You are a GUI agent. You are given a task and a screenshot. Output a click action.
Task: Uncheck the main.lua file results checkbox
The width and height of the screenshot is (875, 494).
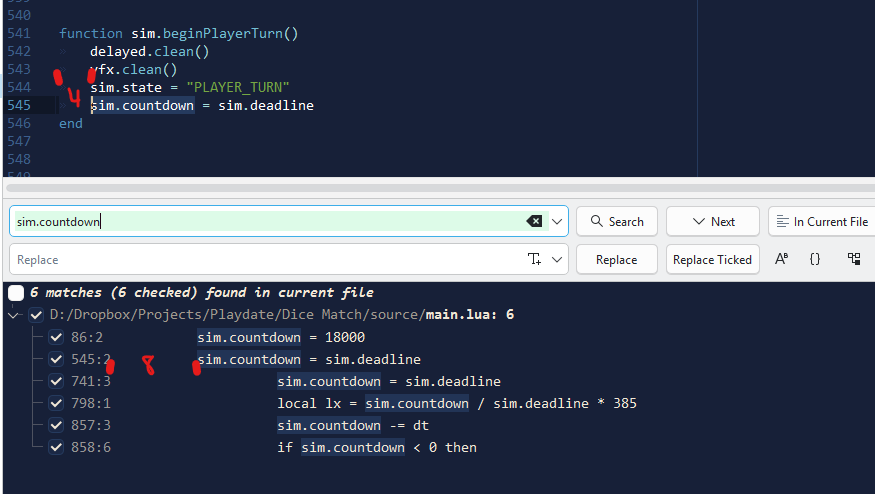37,315
